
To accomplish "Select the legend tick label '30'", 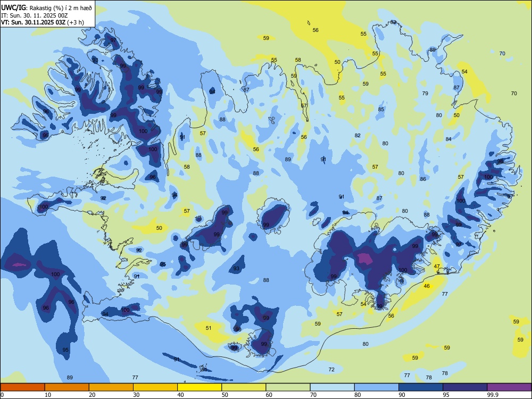I will (136, 395).
